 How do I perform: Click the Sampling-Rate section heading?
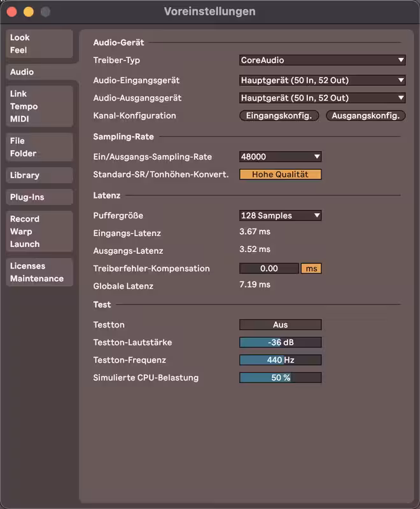click(x=123, y=137)
